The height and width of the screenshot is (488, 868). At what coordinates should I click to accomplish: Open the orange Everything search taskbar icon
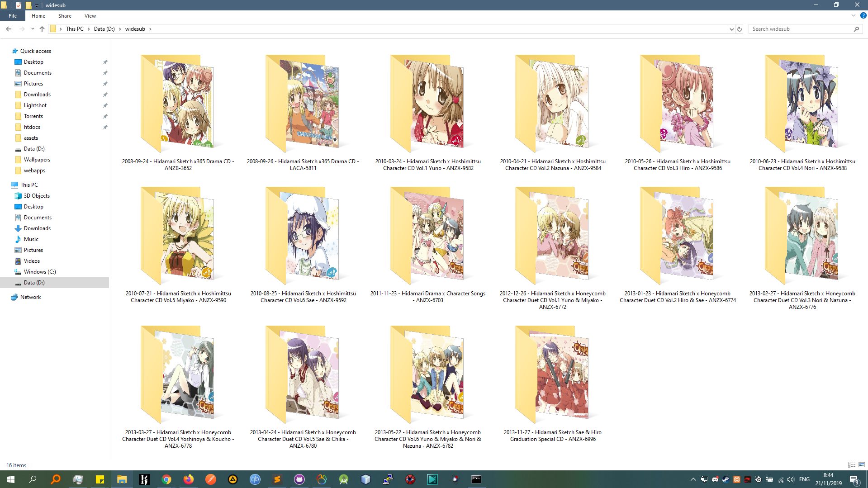56,479
